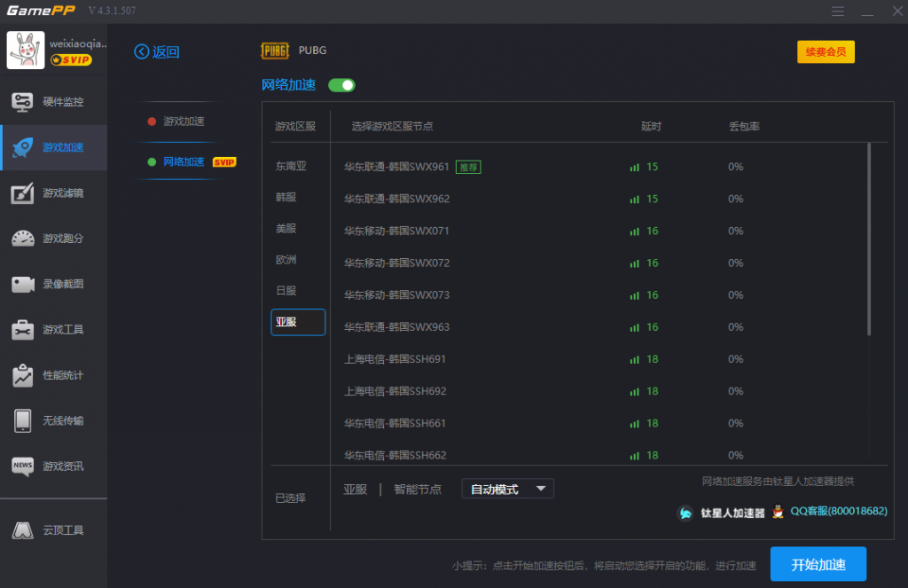This screenshot has width=908, height=588.
Task: Click the PUBG game logo icon
Action: [x=275, y=51]
